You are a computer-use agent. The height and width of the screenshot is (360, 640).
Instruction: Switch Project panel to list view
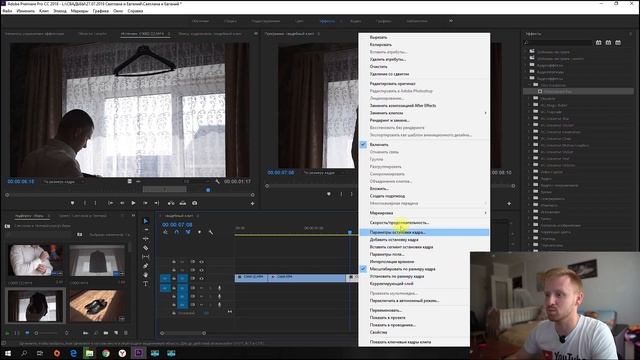(x=17, y=333)
